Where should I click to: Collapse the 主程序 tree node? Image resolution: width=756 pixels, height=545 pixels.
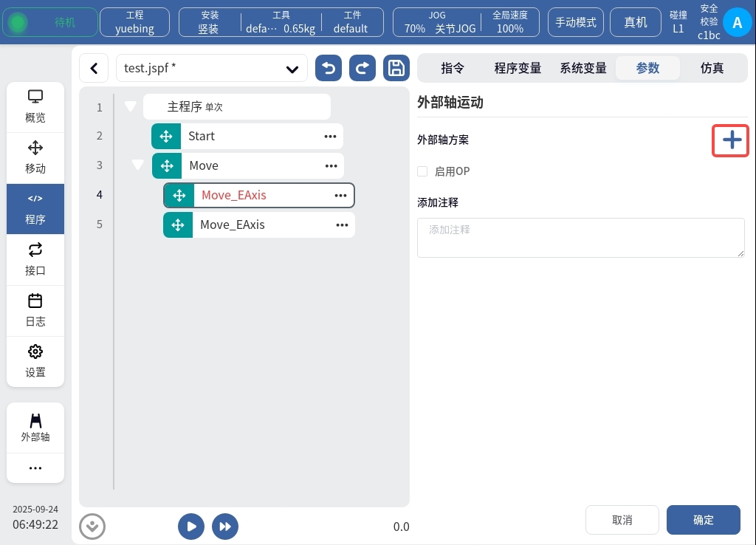coord(131,106)
